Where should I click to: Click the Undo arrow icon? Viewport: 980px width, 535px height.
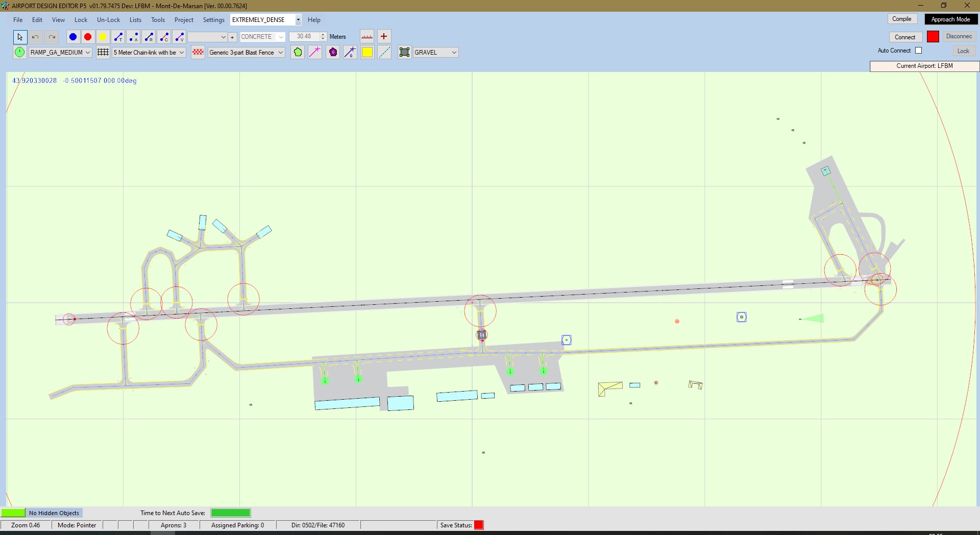pyautogui.click(x=35, y=37)
